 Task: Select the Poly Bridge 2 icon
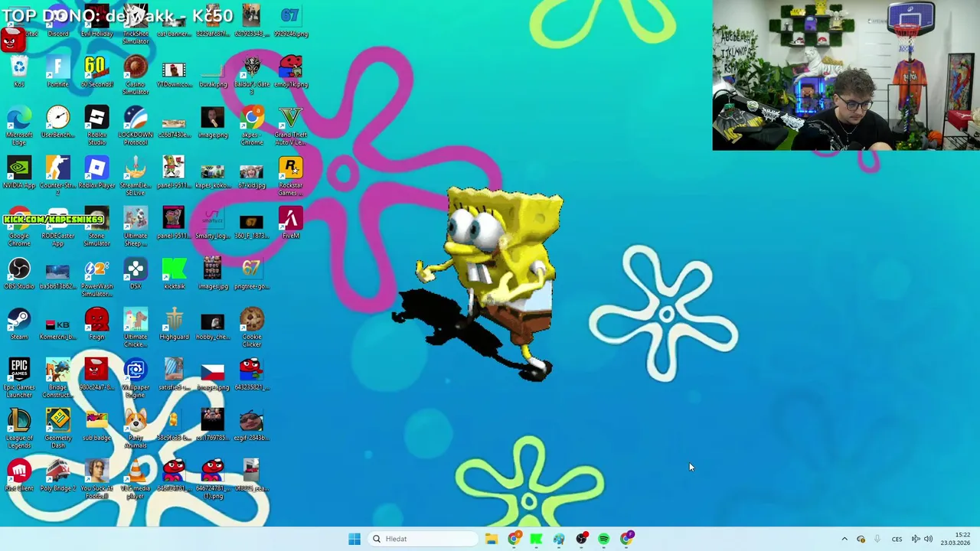[58, 476]
